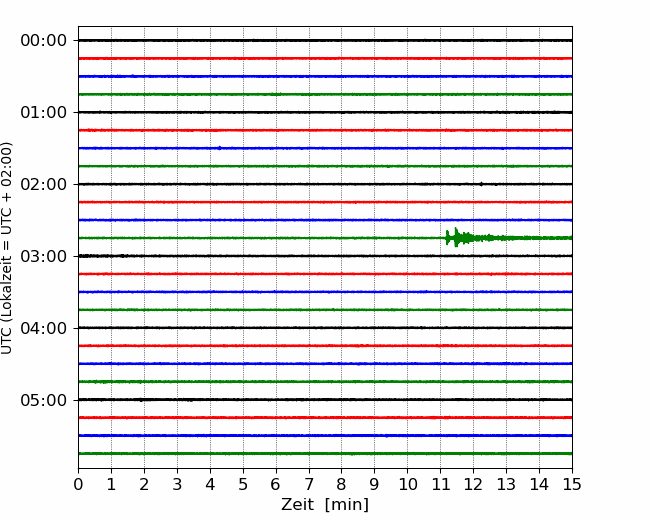Click x-axis tick label 8
650x520 pixels.
[342, 484]
